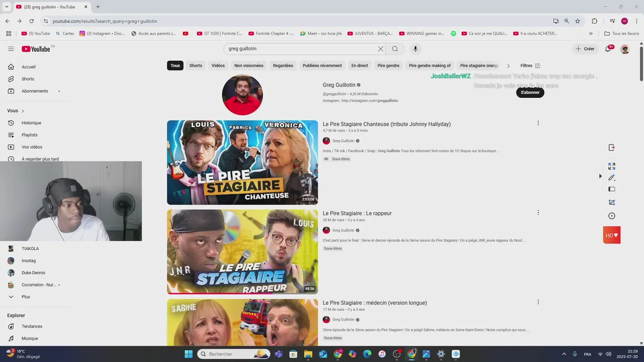Show next filter chips with right arrow
This screenshot has width=644, height=362.
pos(508,66)
